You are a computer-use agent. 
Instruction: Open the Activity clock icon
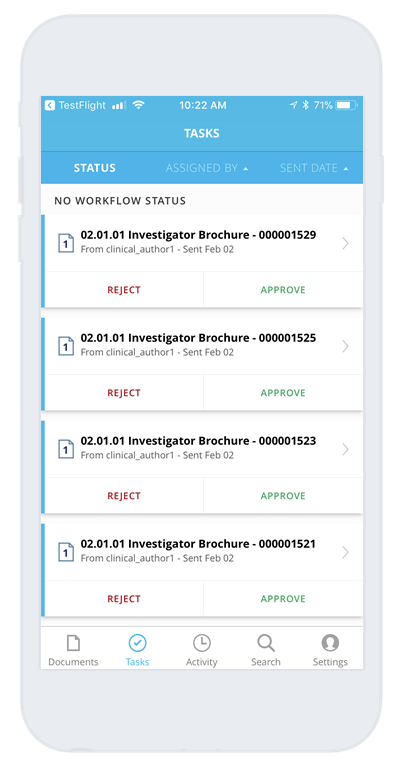coord(201,643)
